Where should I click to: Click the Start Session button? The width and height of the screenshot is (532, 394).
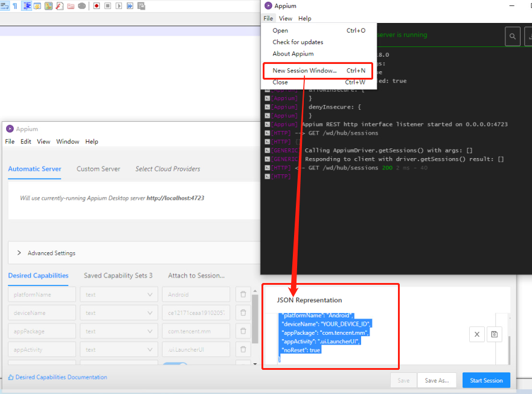486,381
